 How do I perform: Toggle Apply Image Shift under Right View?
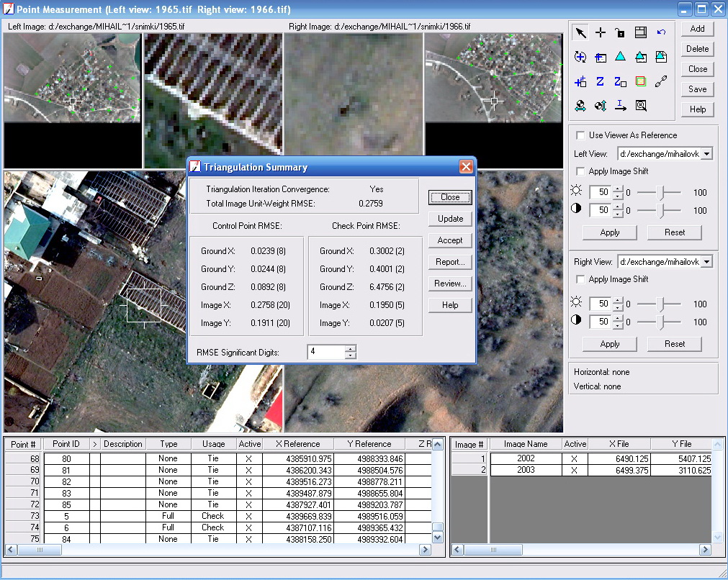click(x=580, y=279)
